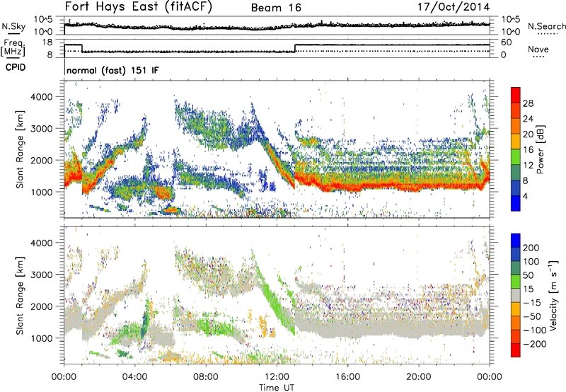Click 'Slant Range [km]' label of power panel

20,149
